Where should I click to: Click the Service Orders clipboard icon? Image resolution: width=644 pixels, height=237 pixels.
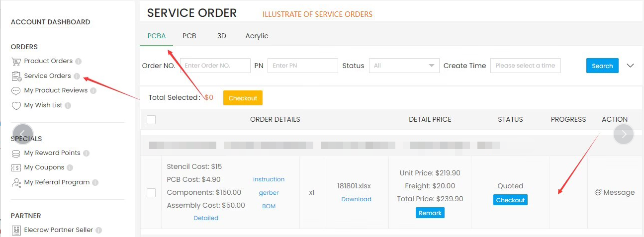click(16, 76)
